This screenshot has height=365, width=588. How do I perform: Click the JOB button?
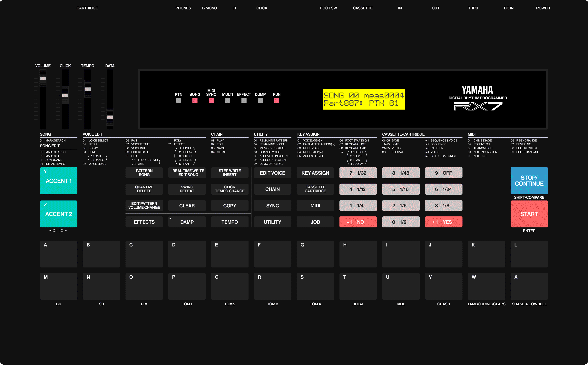pos(315,222)
